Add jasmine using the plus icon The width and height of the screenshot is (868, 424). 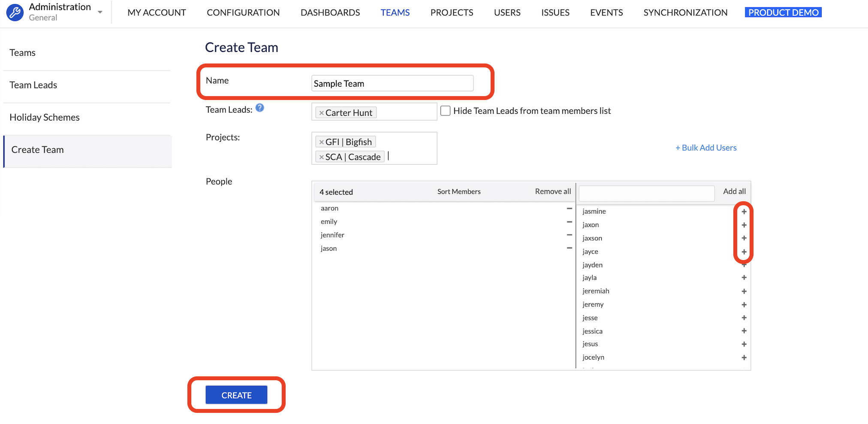744,211
